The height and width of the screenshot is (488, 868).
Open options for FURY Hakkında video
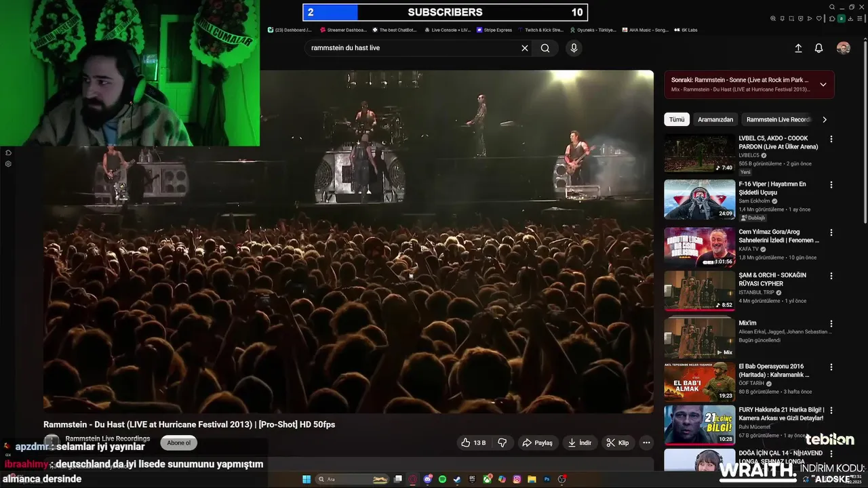831,410
